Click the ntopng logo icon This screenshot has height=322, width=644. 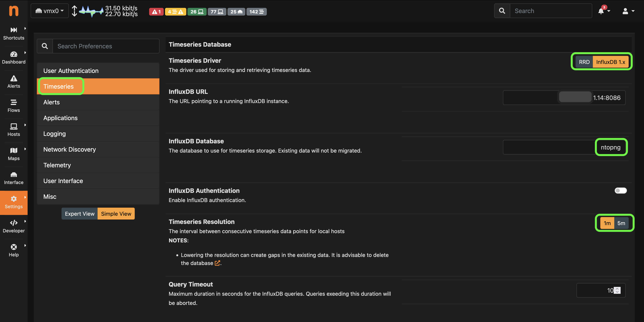14,11
